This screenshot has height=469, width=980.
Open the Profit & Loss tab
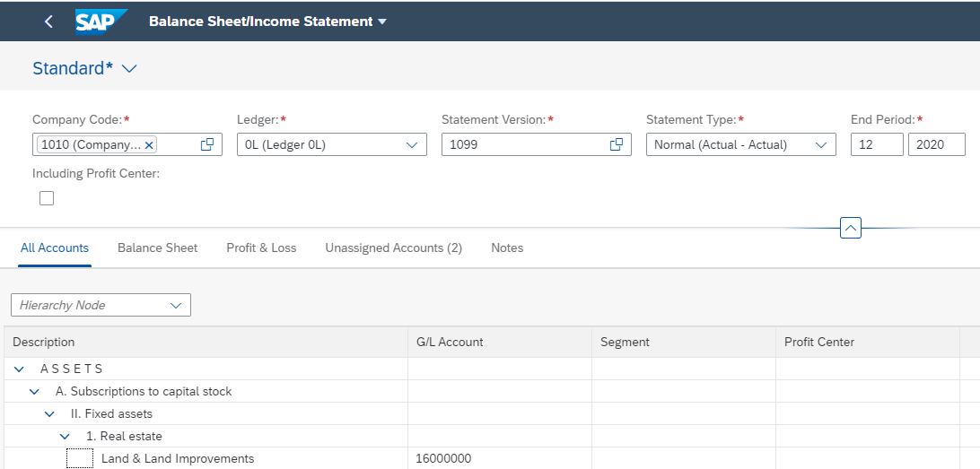click(261, 248)
